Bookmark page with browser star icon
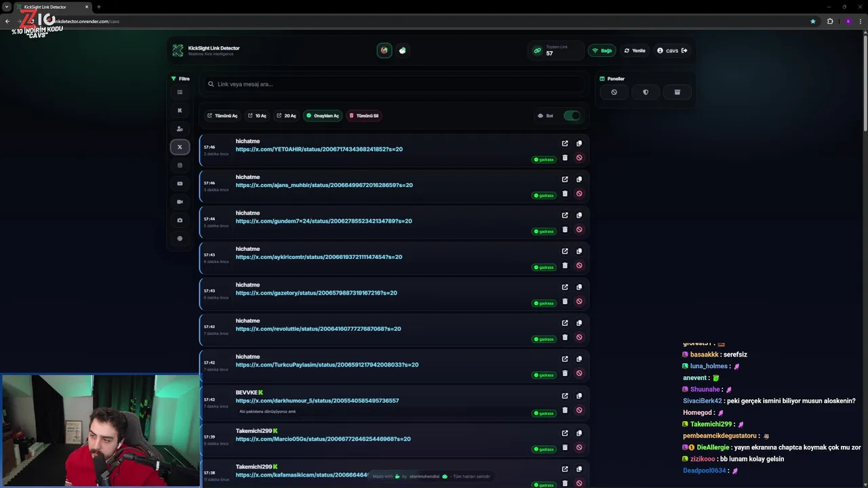868x488 pixels. (813, 21)
